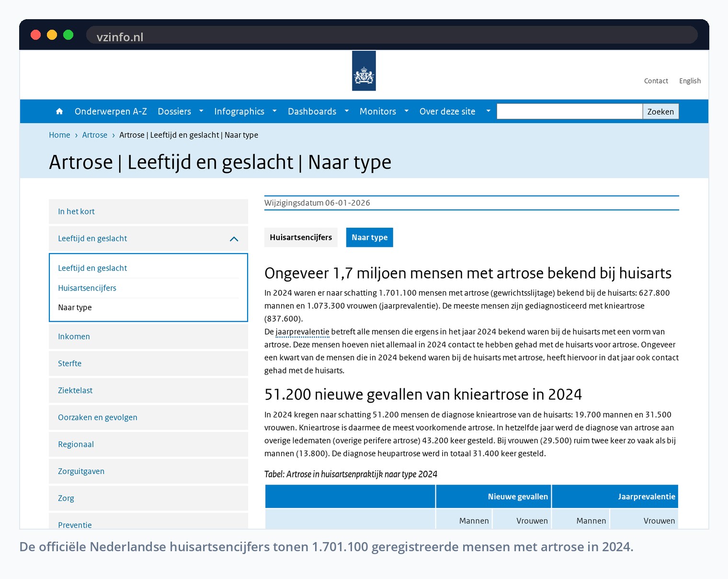
Task: Open Regionaal sidebar section
Action: tap(148, 444)
